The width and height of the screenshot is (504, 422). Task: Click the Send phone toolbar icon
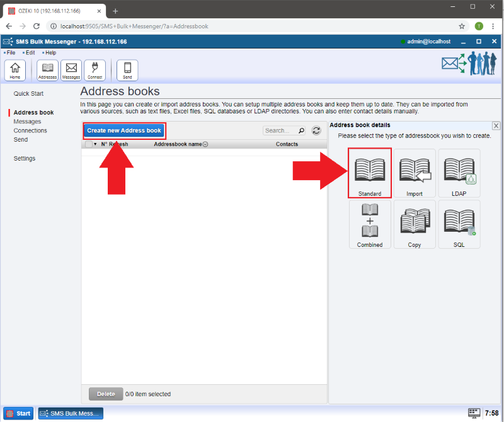click(127, 70)
